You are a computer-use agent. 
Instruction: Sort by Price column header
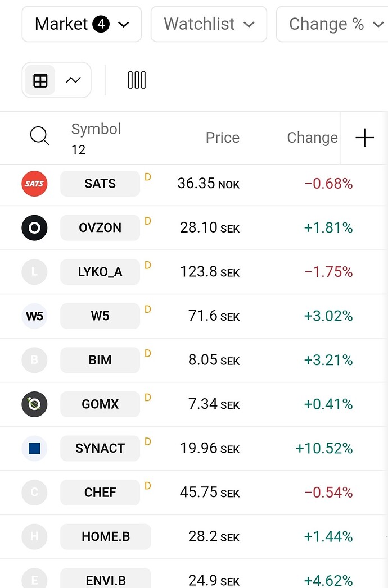coord(222,138)
